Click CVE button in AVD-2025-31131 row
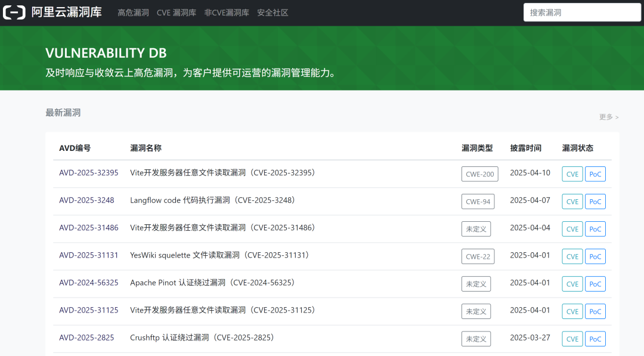Screen dimensions: 644x356 click(x=572, y=256)
